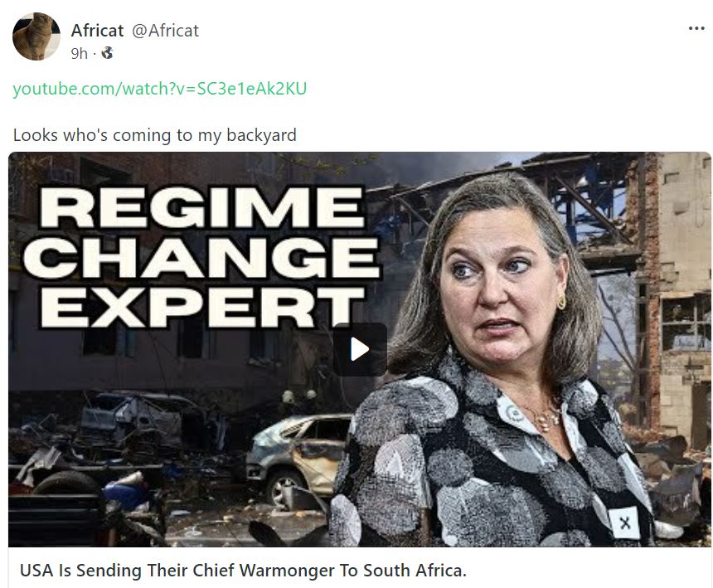The width and height of the screenshot is (713, 588).
Task: Click the 9h post timestamp
Action: pos(79,54)
